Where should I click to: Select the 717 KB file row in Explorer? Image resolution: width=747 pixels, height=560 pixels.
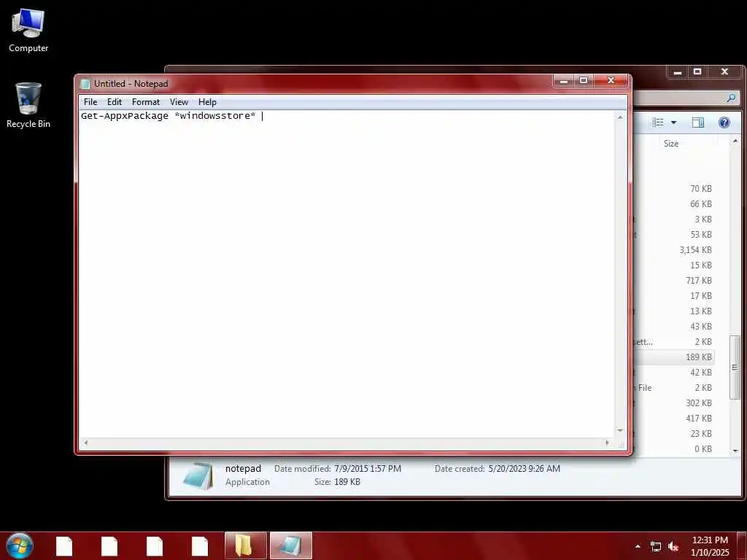click(673, 281)
